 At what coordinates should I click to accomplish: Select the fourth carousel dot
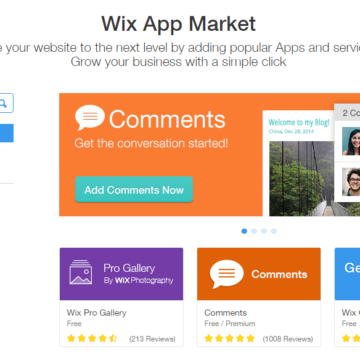coord(274,231)
